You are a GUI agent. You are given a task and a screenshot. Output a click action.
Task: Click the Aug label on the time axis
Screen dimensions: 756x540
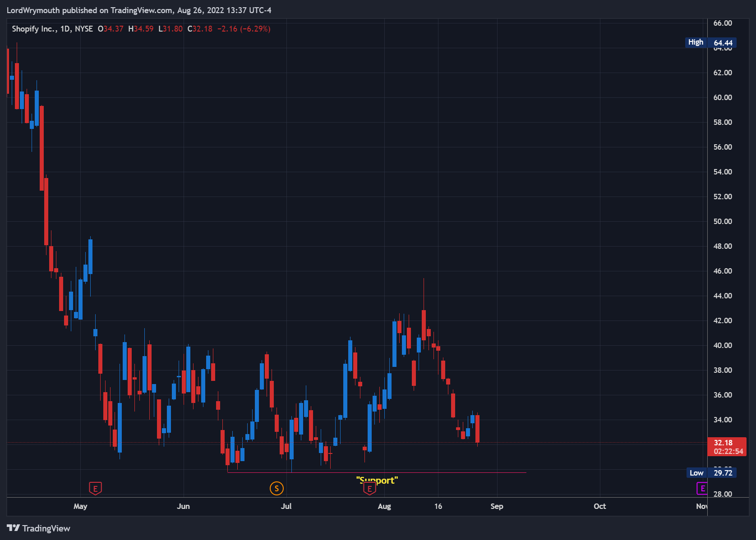[x=384, y=506]
